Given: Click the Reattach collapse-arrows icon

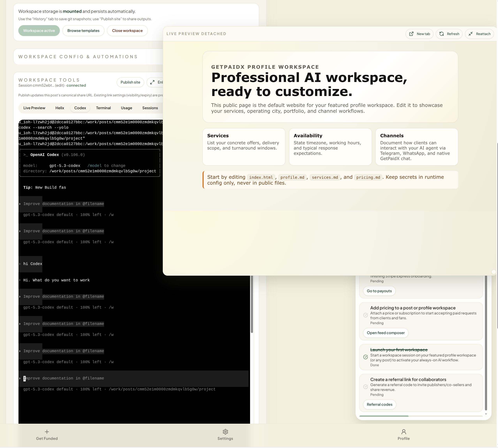Looking at the screenshot, I should click(x=470, y=34).
